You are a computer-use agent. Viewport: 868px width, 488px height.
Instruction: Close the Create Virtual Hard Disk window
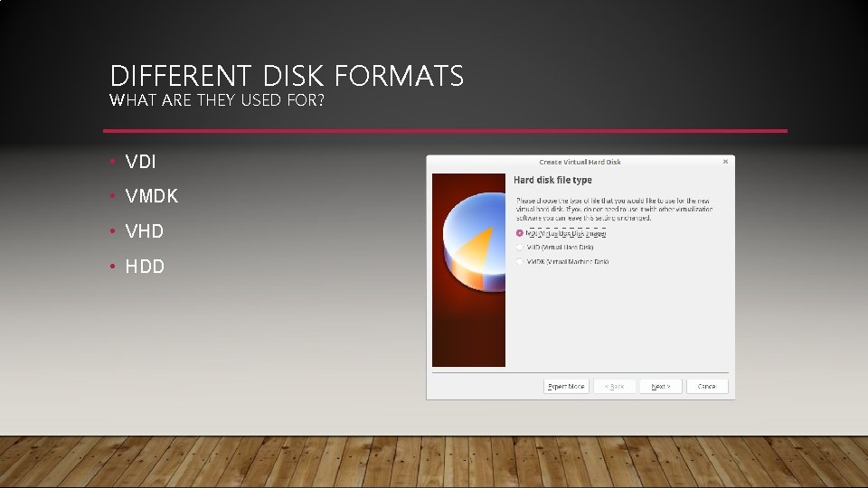tap(725, 162)
